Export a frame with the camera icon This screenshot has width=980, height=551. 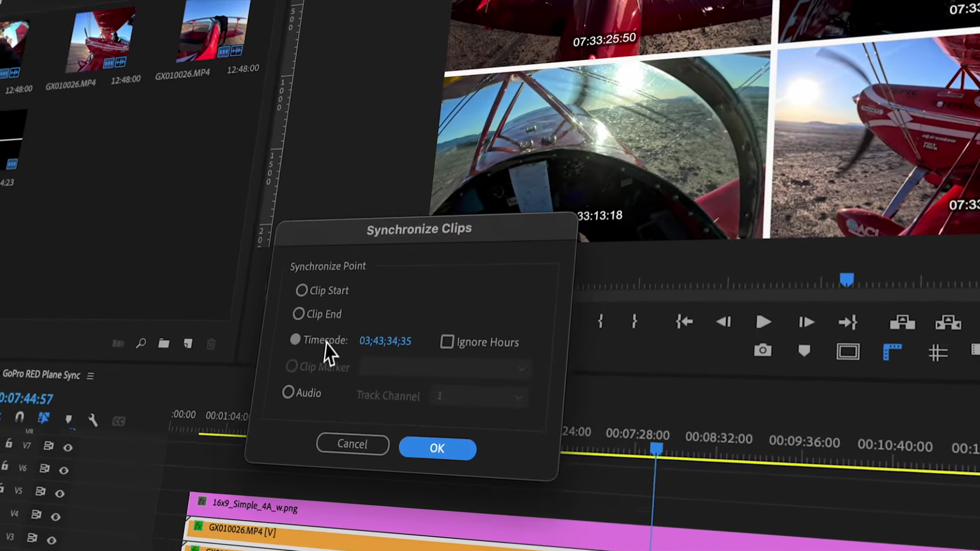(762, 350)
